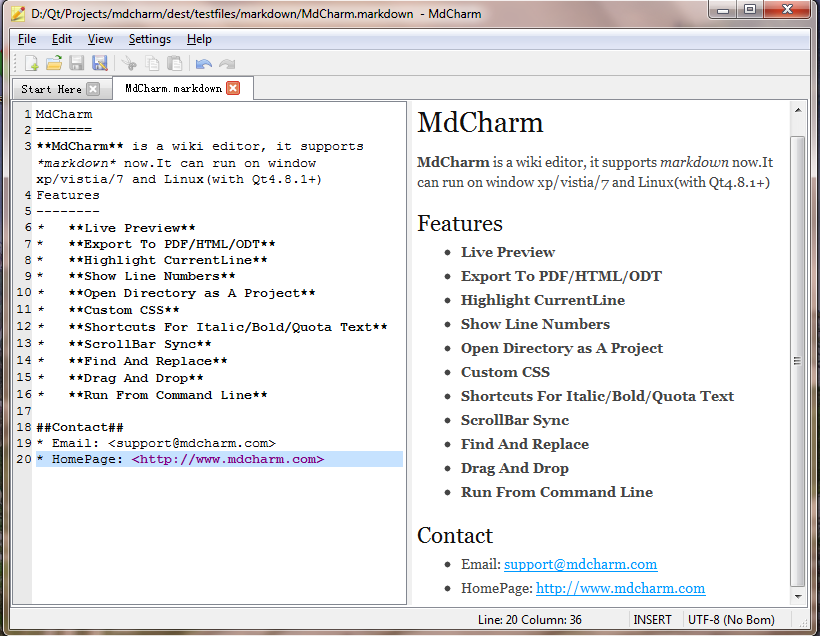820x636 pixels.
Task: Select the Cut toolbar icon
Action: coord(128,62)
